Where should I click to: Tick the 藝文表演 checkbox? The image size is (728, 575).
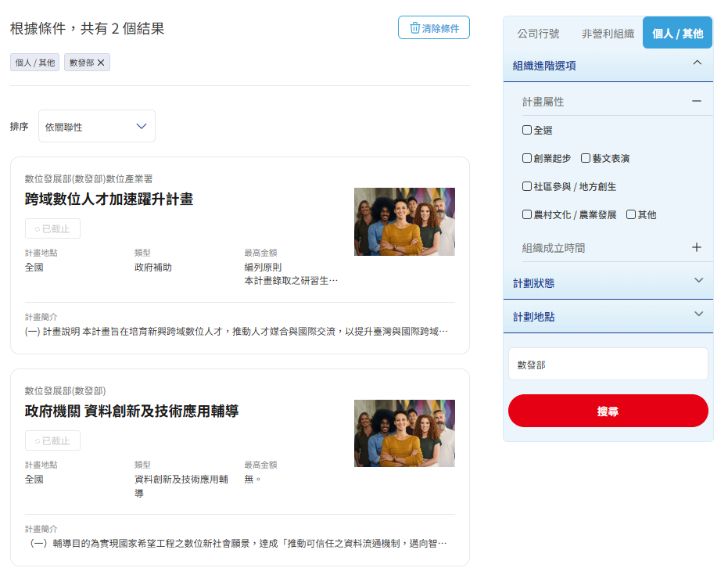pyautogui.click(x=586, y=158)
